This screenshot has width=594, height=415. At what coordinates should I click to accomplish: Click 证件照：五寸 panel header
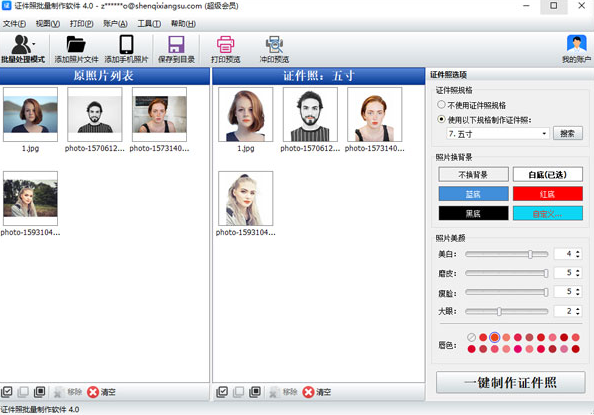(319, 76)
